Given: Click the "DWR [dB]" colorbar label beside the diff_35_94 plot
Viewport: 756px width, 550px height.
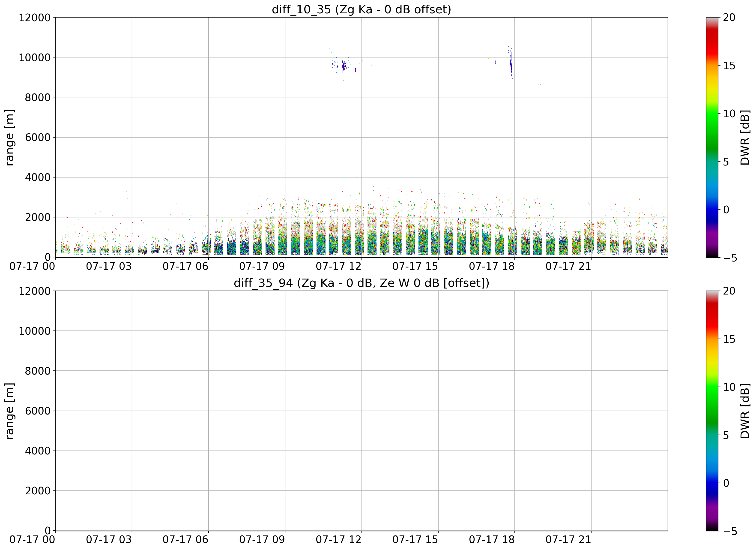Looking at the screenshot, I should coord(745,411).
